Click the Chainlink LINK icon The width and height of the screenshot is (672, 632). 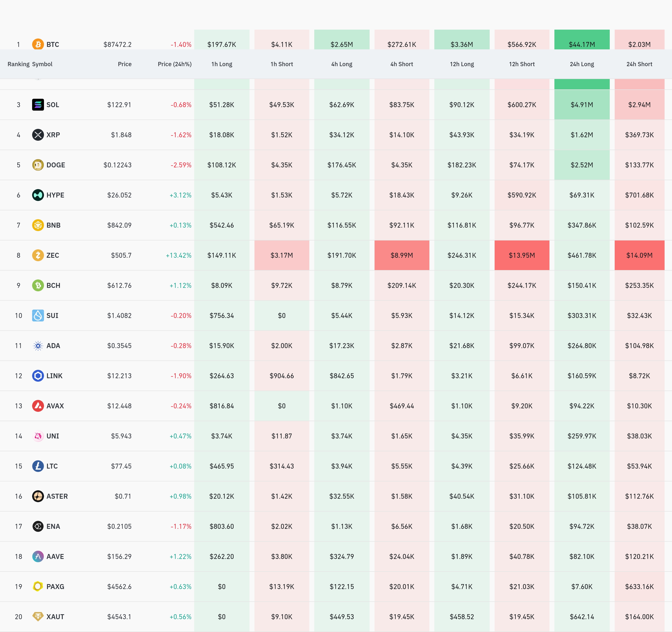38,375
